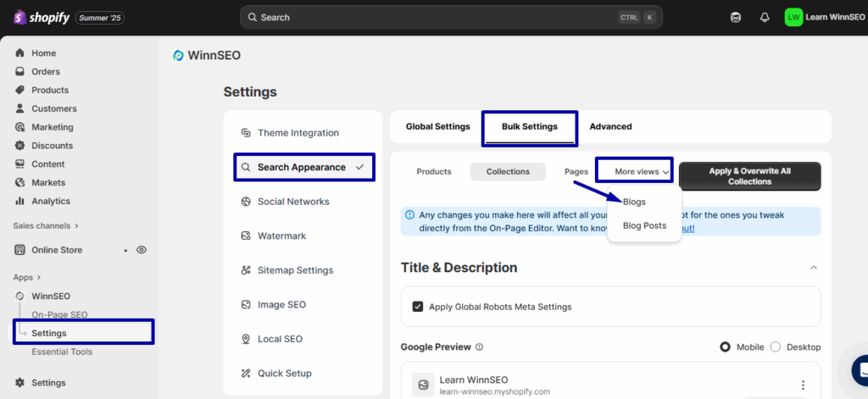Click the Social Networks icon
The height and width of the screenshot is (399, 868).
(x=247, y=202)
